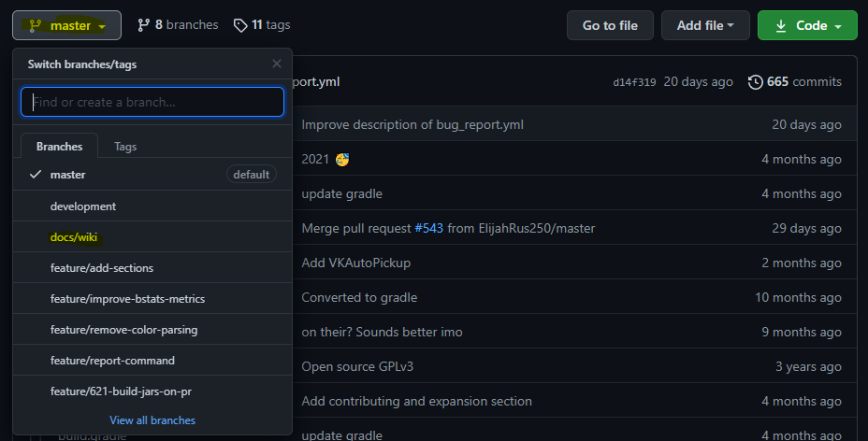Viewport: 868px width, 441px height.
Task: Open the 8 branches link
Action: [x=178, y=25]
